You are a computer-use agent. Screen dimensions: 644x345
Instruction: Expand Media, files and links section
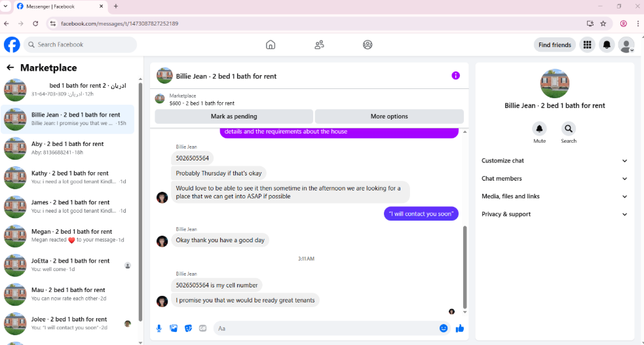(x=554, y=196)
